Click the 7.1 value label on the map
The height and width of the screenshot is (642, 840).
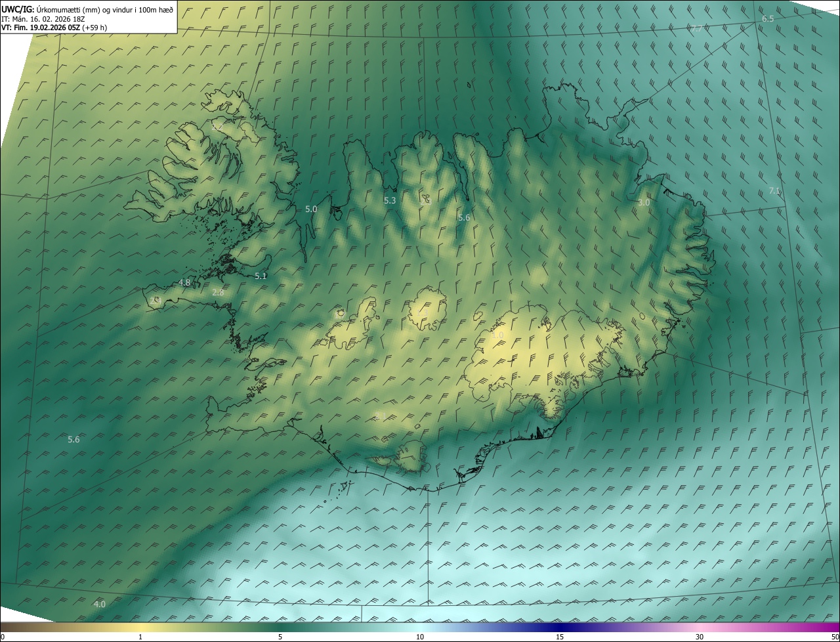coord(774,191)
